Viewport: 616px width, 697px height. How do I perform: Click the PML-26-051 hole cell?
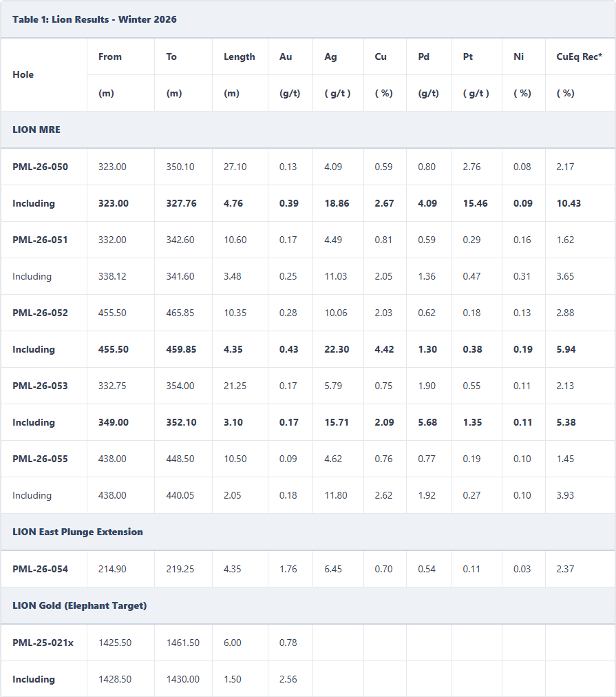pos(40,240)
